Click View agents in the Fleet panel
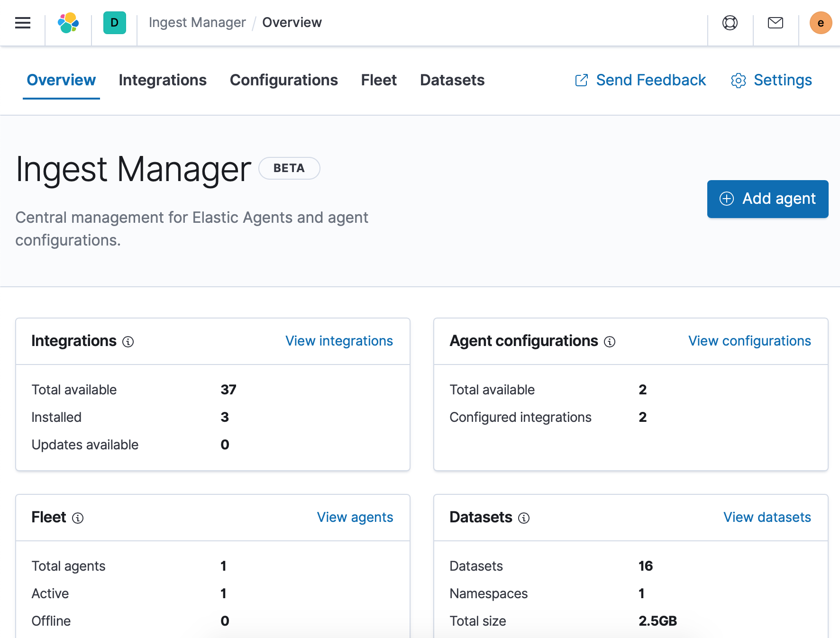 pos(355,517)
